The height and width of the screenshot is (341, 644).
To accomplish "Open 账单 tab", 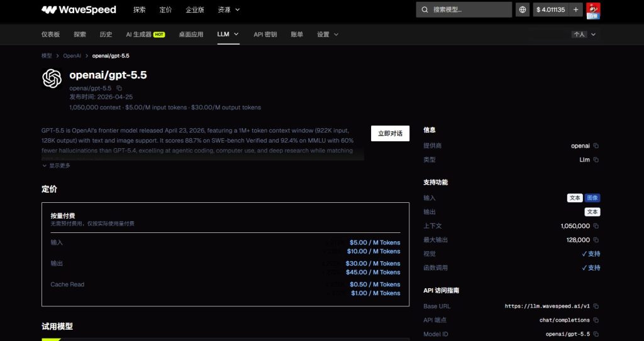I will coord(297,35).
